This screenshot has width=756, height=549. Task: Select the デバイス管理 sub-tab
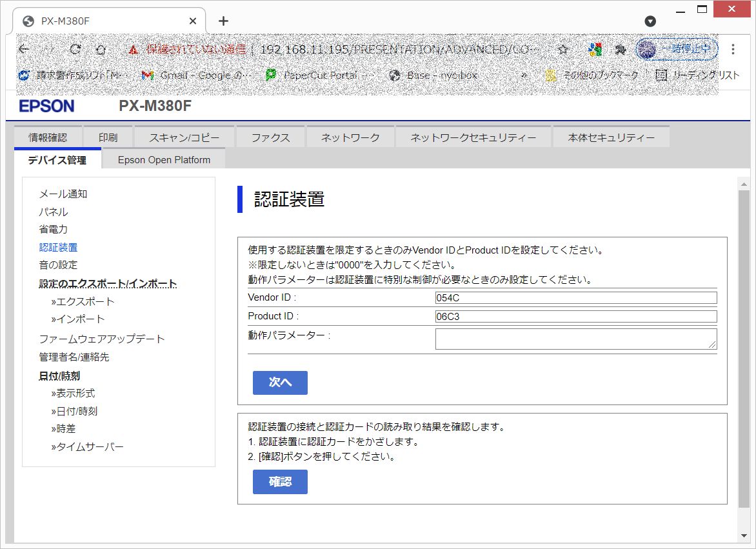tap(57, 159)
